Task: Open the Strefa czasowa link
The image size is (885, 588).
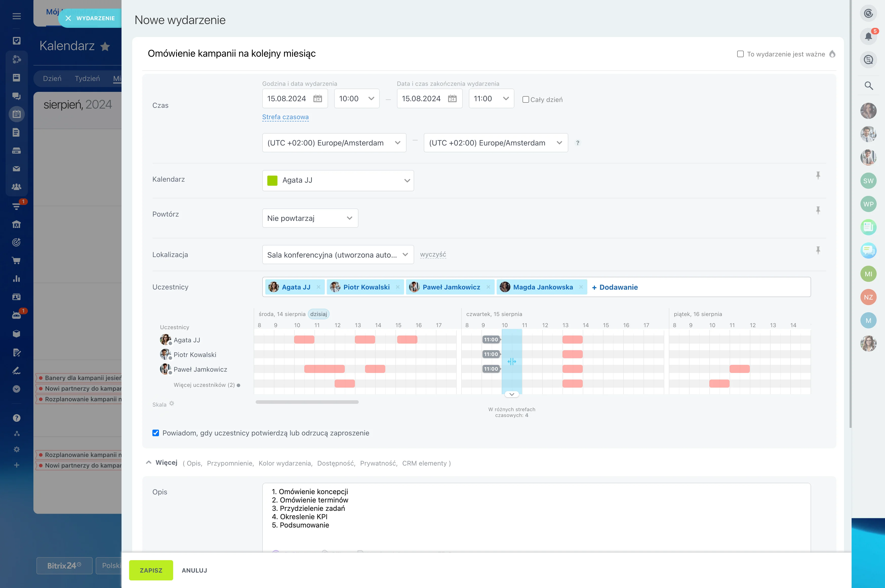Action: 285,117
